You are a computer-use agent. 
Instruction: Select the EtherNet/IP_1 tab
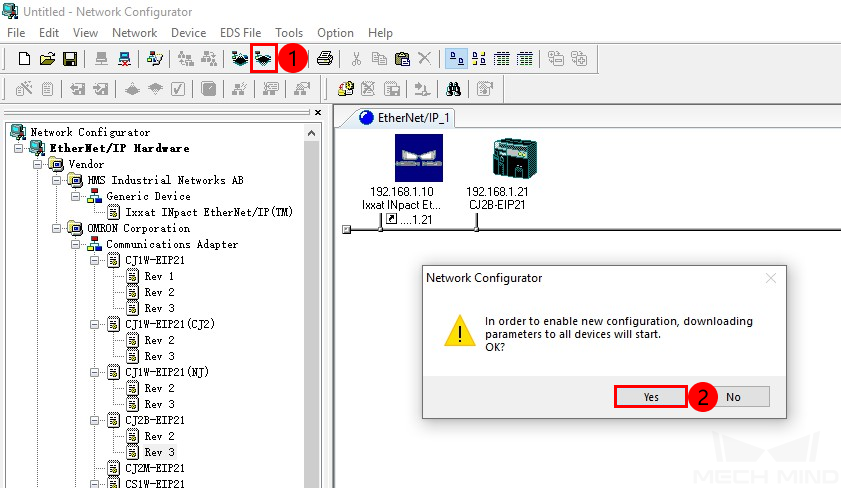click(405, 117)
